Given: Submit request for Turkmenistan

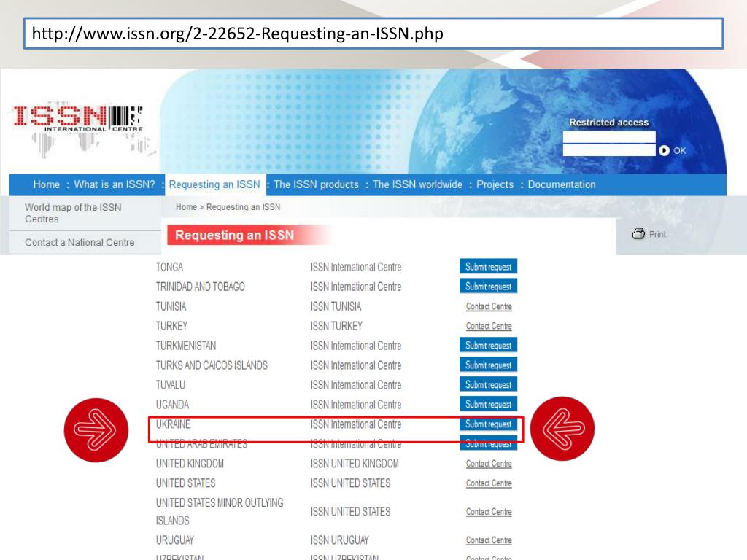Looking at the screenshot, I should point(488,345).
